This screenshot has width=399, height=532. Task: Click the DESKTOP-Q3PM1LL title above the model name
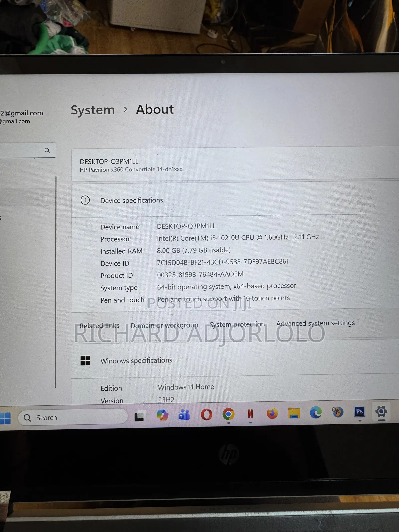click(109, 162)
